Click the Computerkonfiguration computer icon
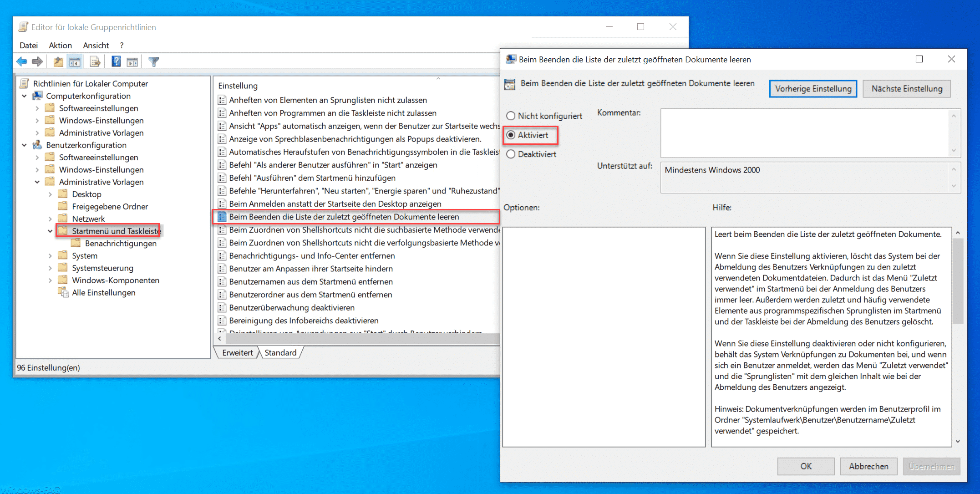Image resolution: width=980 pixels, height=494 pixels. tap(37, 96)
